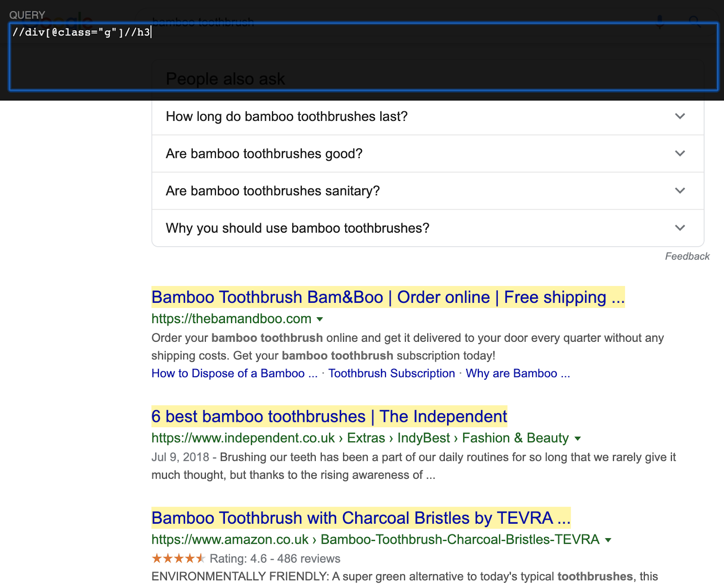Open dropdown arrow after "Fashion & Beauty" breadcrumb
The image size is (724, 588).
[577, 439]
